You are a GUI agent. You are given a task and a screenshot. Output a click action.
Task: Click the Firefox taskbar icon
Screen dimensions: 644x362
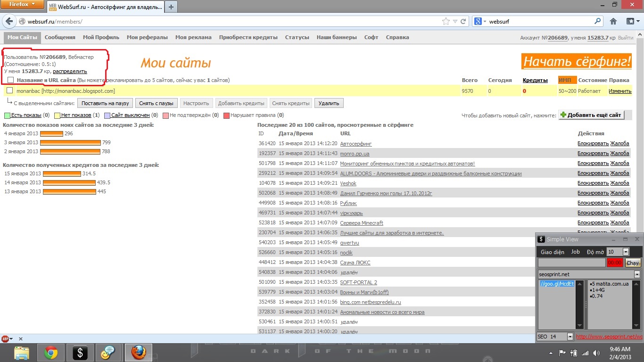click(139, 353)
